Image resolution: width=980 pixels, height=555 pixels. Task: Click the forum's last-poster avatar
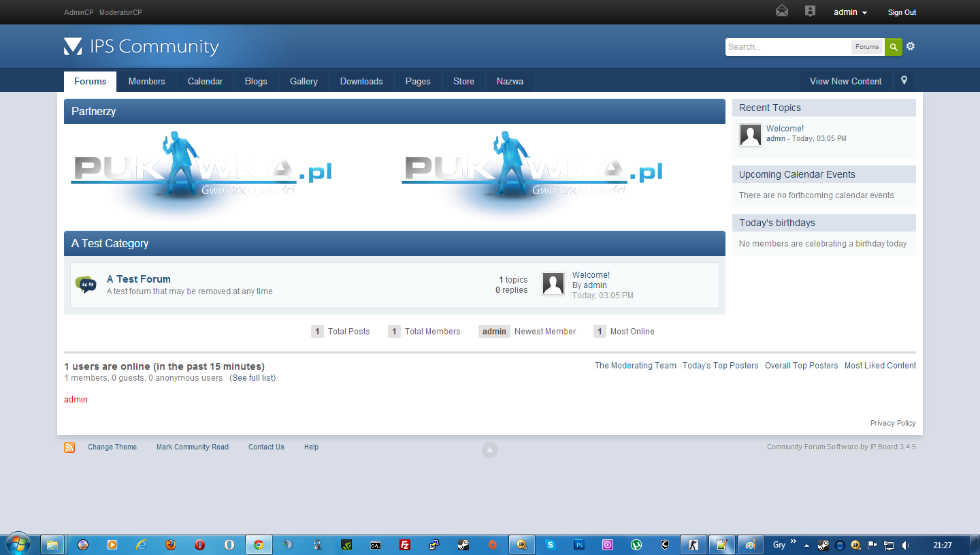(553, 284)
